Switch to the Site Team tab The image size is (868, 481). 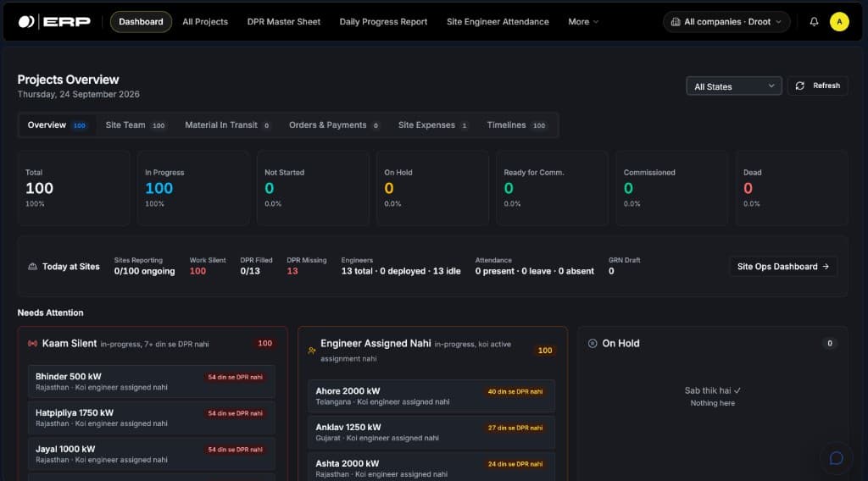[135, 125]
